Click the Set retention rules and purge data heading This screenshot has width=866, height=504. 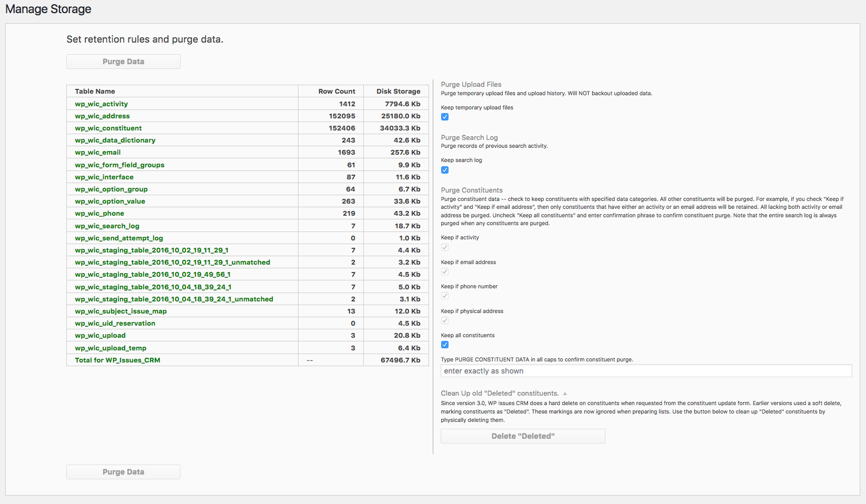click(x=145, y=39)
